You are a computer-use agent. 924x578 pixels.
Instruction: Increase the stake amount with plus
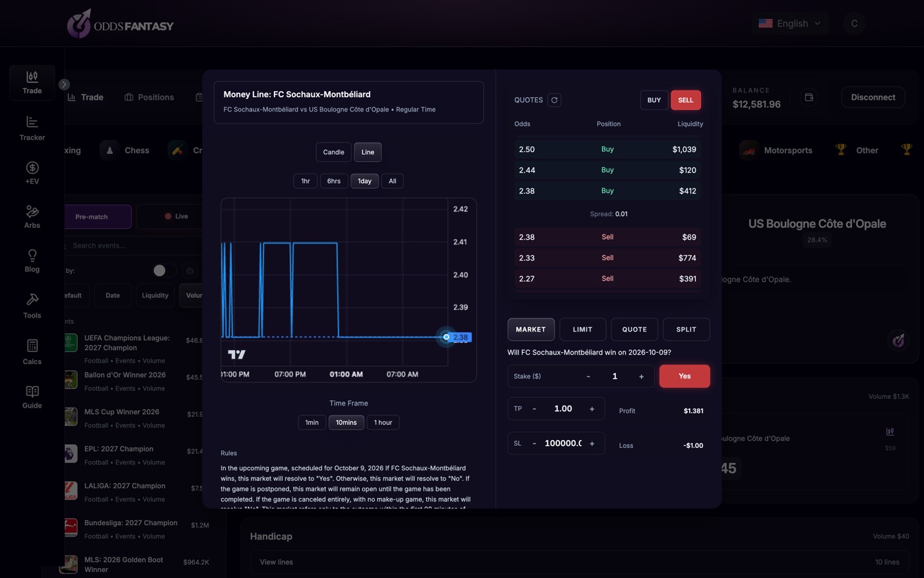tap(641, 377)
